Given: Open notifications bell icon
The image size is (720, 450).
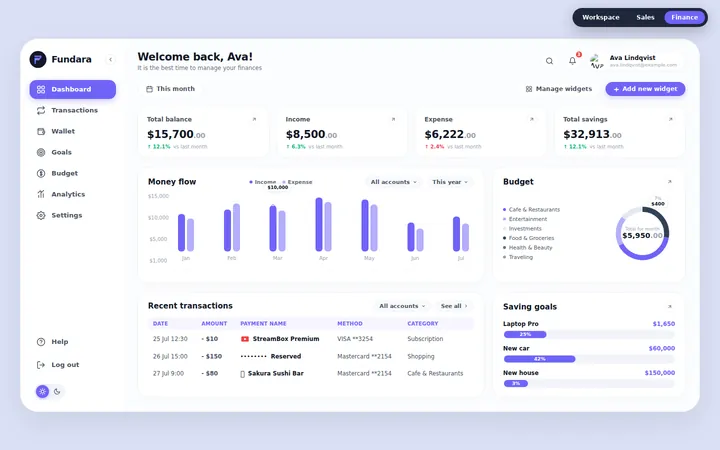Looking at the screenshot, I should [x=572, y=61].
